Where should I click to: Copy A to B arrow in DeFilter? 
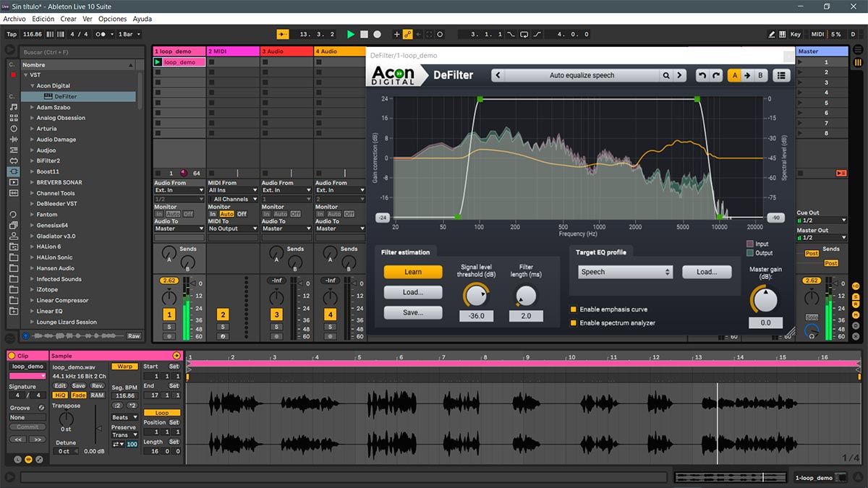pyautogui.click(x=747, y=75)
